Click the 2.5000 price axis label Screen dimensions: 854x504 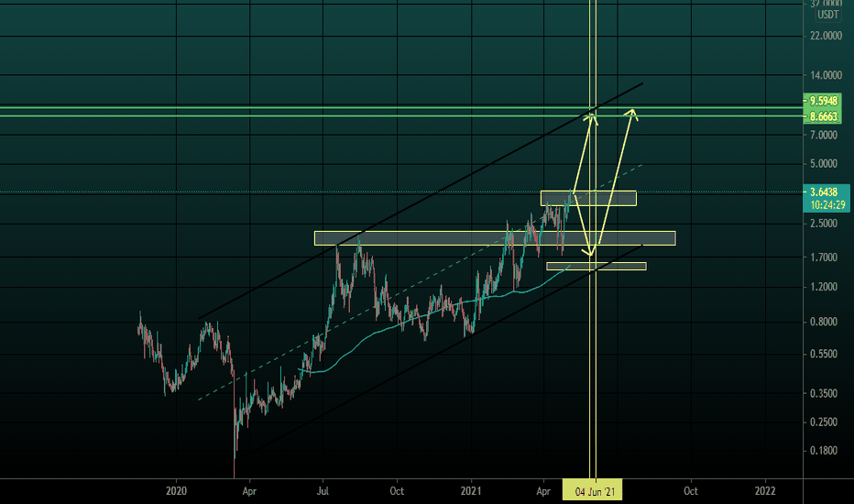pyautogui.click(x=824, y=224)
